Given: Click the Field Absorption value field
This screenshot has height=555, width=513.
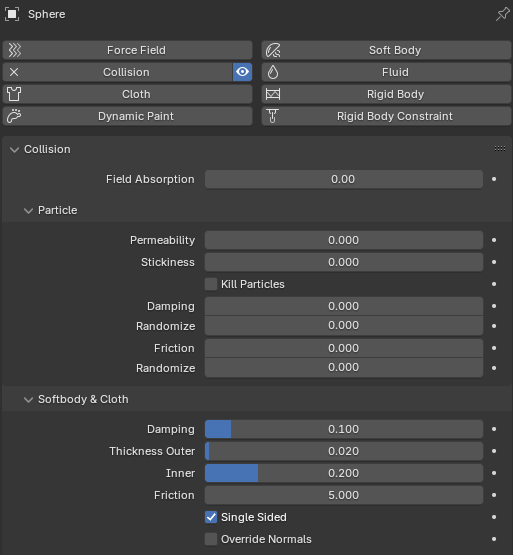Looking at the screenshot, I should coord(344,179).
